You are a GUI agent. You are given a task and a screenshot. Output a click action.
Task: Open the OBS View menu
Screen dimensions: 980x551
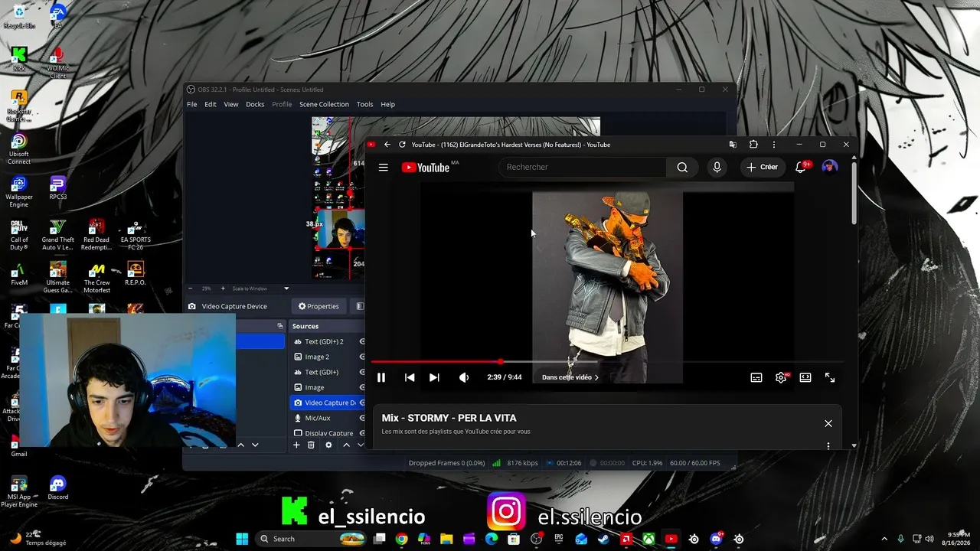tap(231, 104)
